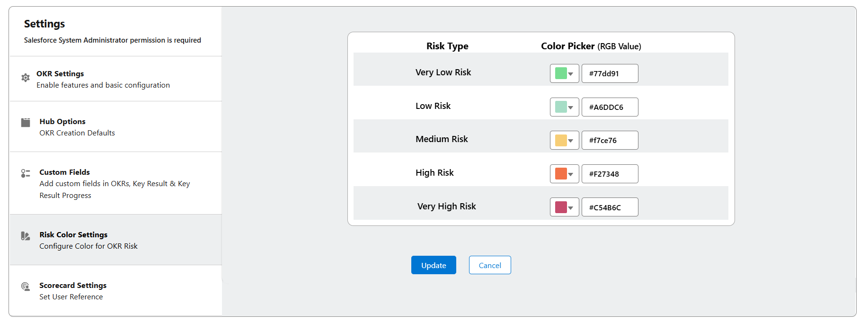Open the Scorecard Settings section
868x323 pixels.
(x=73, y=285)
